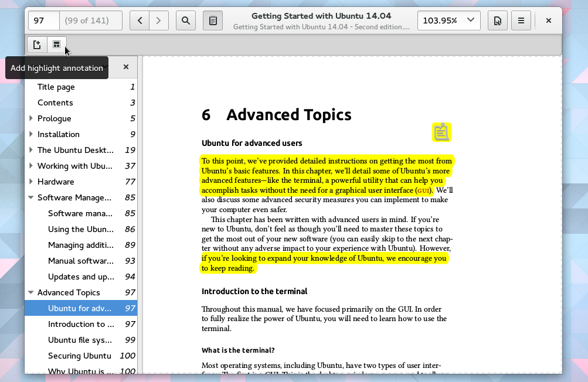
Task: Expand Working with Ubuntu outline entry
Action: tap(31, 166)
